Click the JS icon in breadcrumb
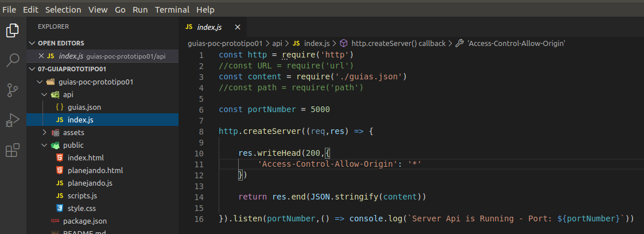644x234 pixels. pyautogui.click(x=296, y=43)
